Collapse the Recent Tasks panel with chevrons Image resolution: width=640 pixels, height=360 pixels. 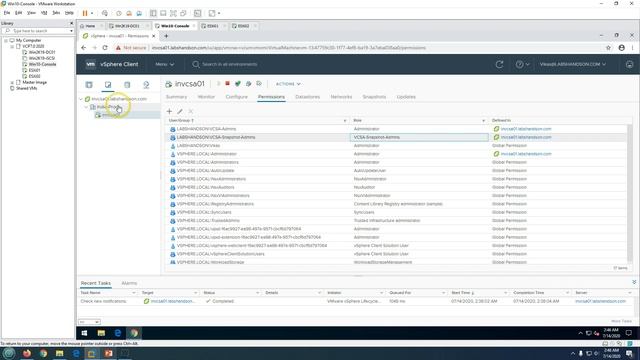click(x=634, y=282)
